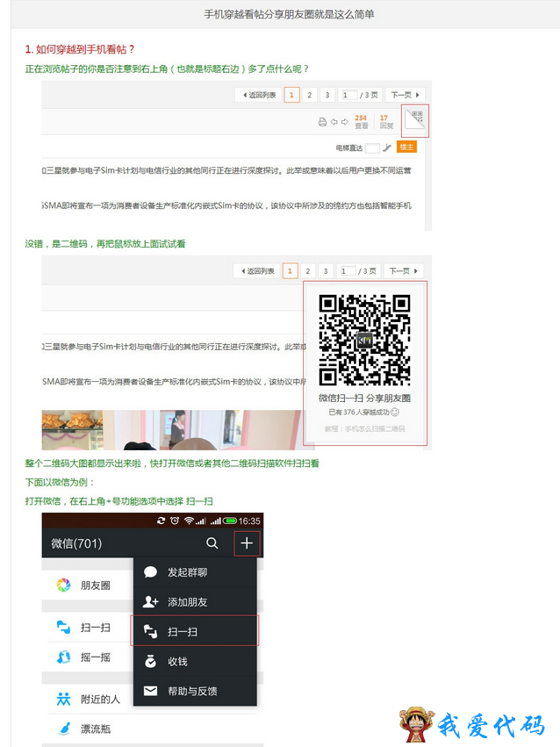
Task: Tap the 附近的人 people icon
Action: coord(63,699)
